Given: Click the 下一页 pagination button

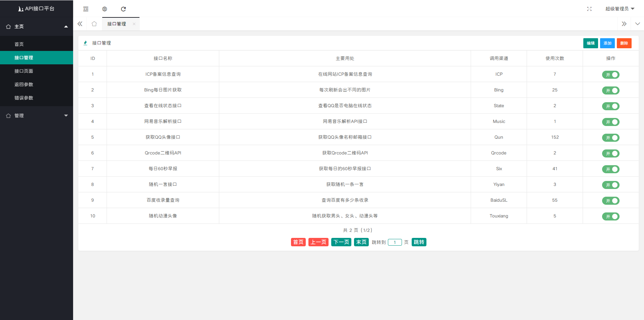Looking at the screenshot, I should 341,242.
